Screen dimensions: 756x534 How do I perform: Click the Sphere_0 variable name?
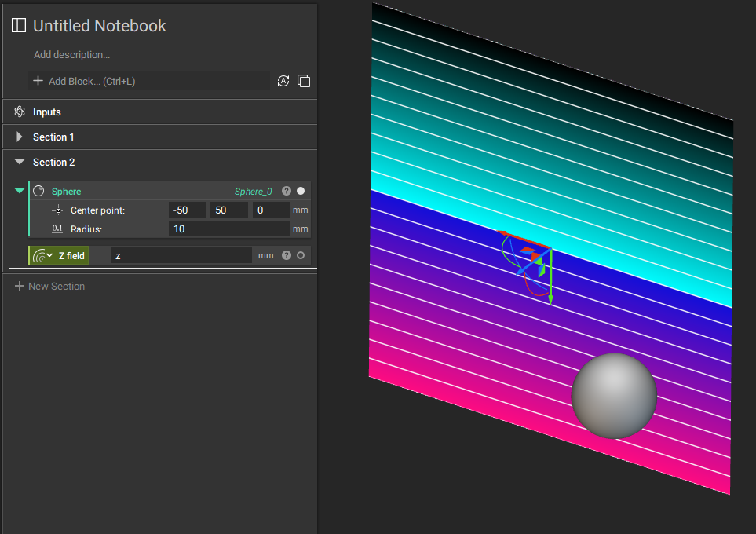point(253,192)
